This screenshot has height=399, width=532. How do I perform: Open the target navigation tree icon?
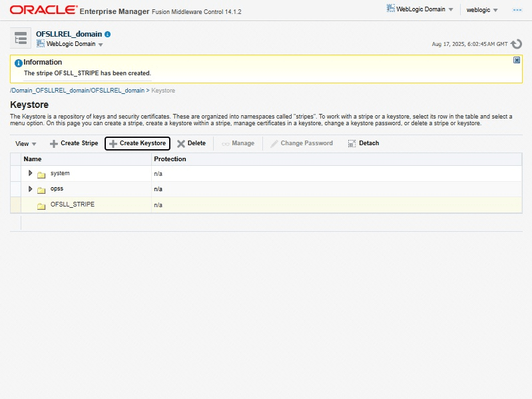(x=21, y=38)
